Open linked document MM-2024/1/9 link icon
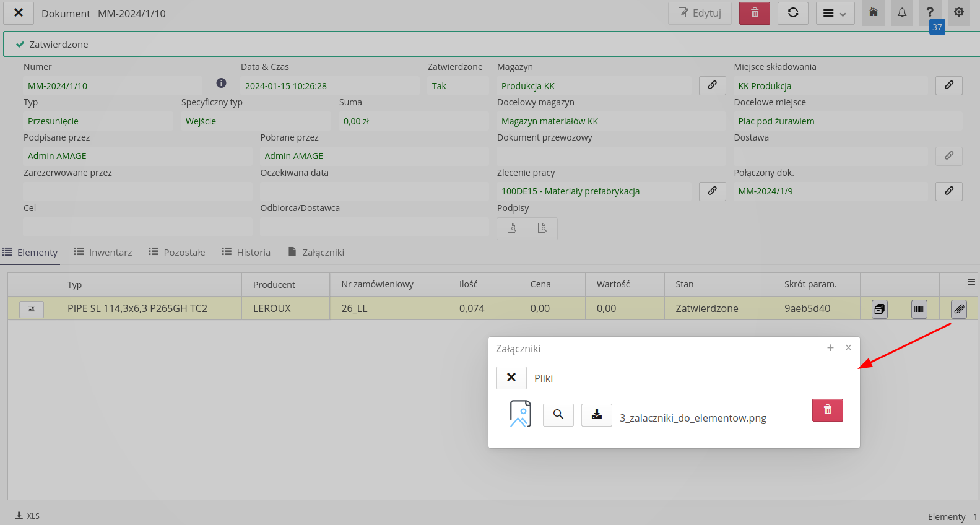This screenshot has height=525, width=980. (x=948, y=191)
